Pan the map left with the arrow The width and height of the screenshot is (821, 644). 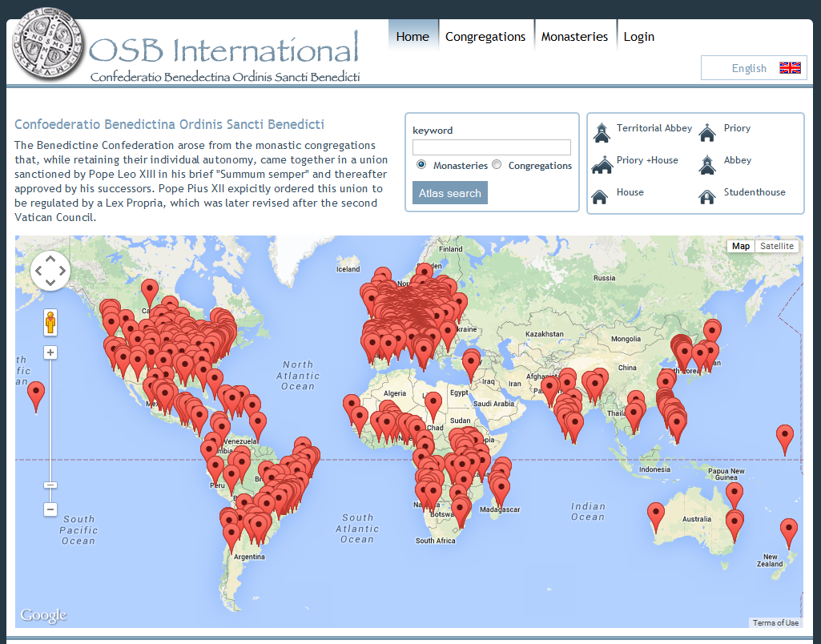(38, 271)
